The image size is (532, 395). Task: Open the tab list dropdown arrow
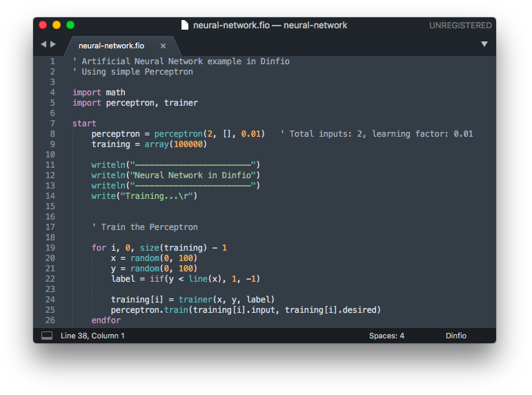[x=484, y=44]
